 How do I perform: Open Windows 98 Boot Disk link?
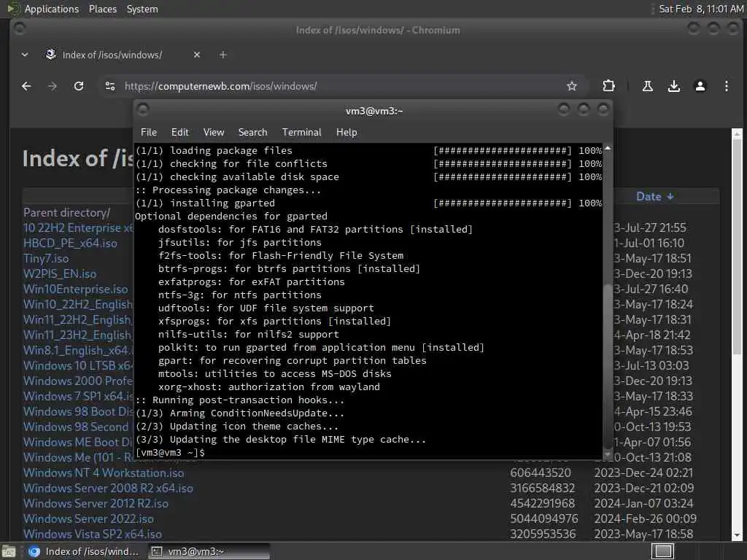click(x=78, y=411)
